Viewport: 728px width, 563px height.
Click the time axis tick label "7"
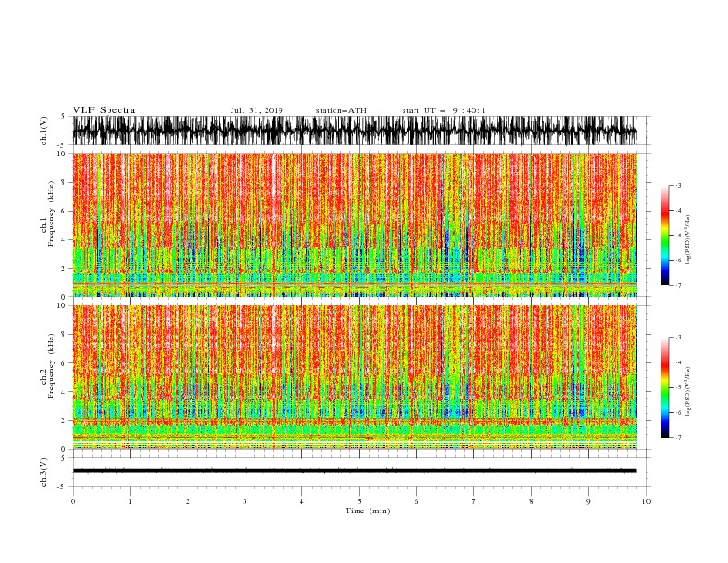tap(474, 501)
